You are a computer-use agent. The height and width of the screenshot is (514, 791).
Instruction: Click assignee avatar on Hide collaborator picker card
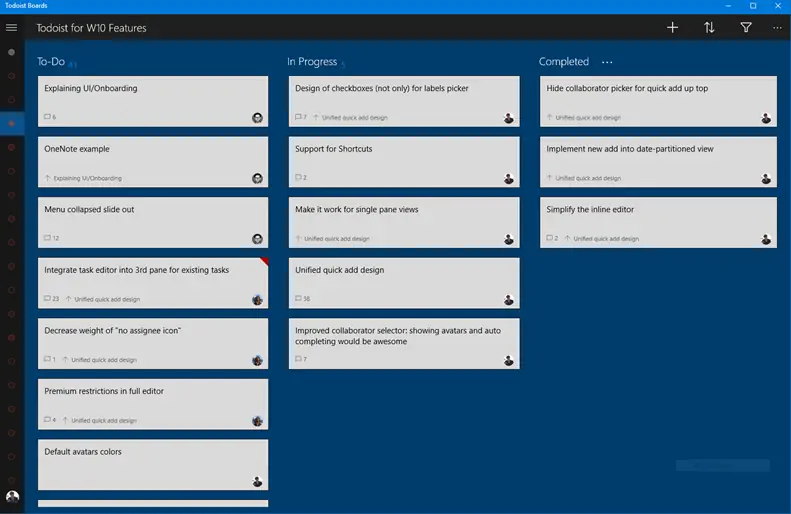click(x=766, y=118)
